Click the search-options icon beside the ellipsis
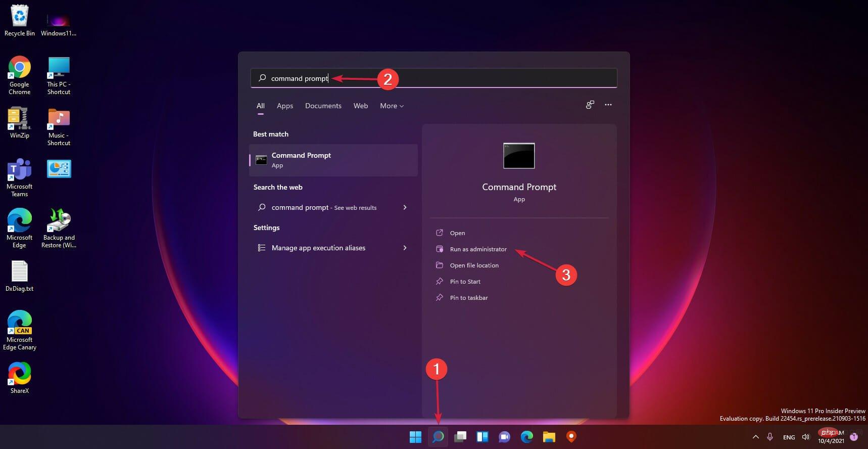 click(590, 105)
